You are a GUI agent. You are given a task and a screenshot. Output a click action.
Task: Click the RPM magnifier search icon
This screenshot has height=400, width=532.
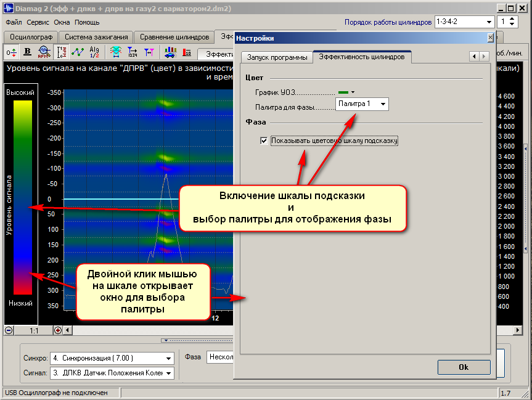pyautogui.click(x=44, y=52)
